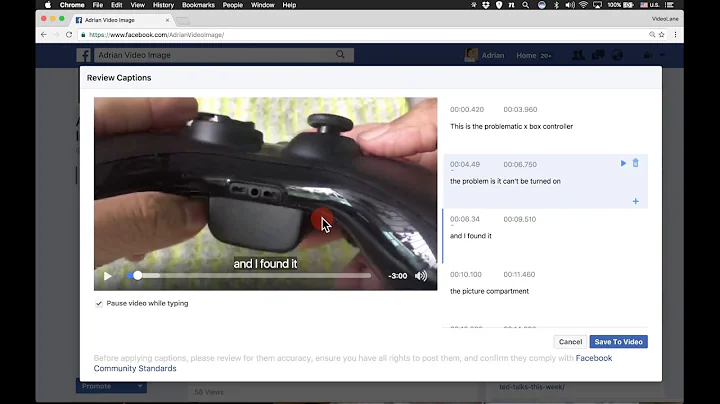The image size is (720, 404).
Task: Click Cancel in Review Captions dialog
Action: tap(570, 342)
